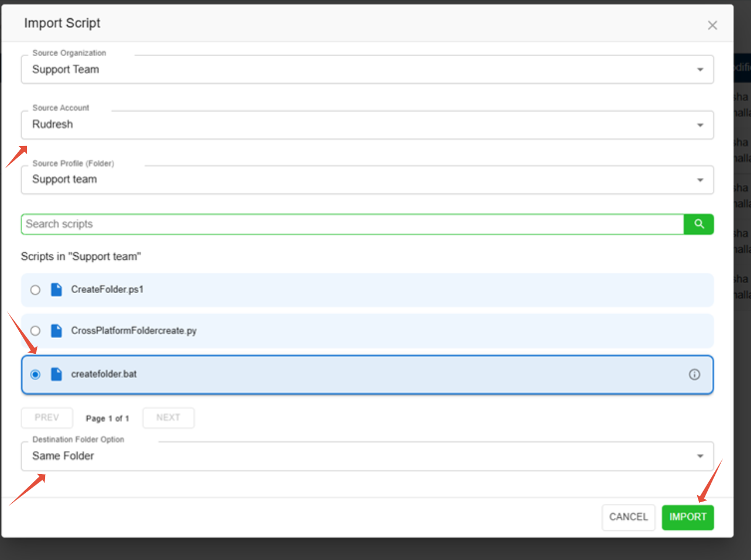Select the CrossPlatformFoldercreate.py radio button

click(x=36, y=331)
